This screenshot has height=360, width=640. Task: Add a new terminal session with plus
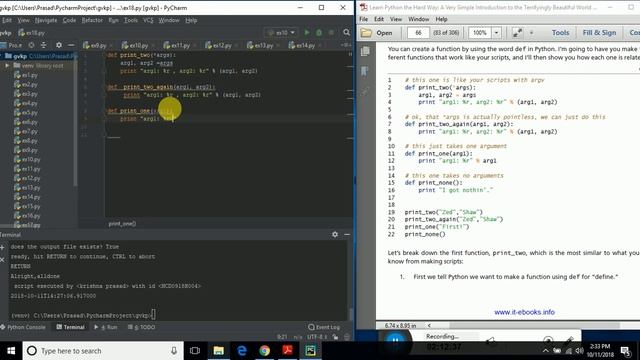pos(2,247)
